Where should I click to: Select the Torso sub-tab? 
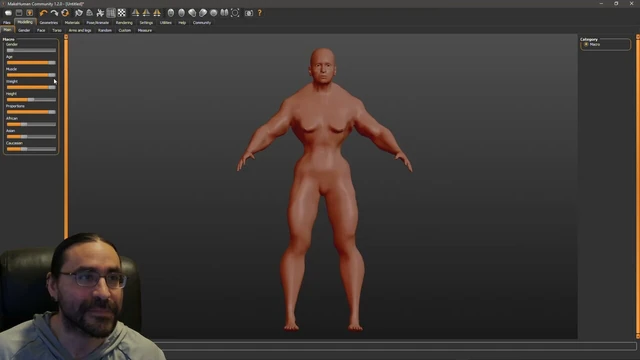[57, 30]
